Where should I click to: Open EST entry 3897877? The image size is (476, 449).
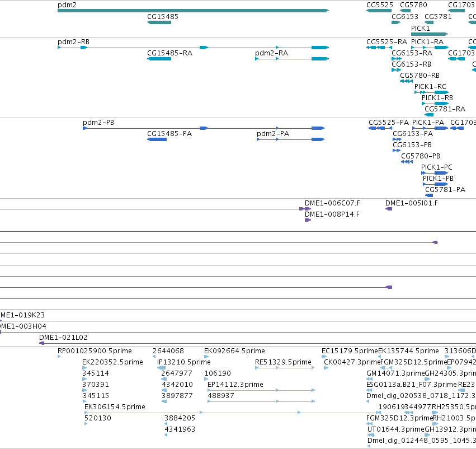click(164, 401)
